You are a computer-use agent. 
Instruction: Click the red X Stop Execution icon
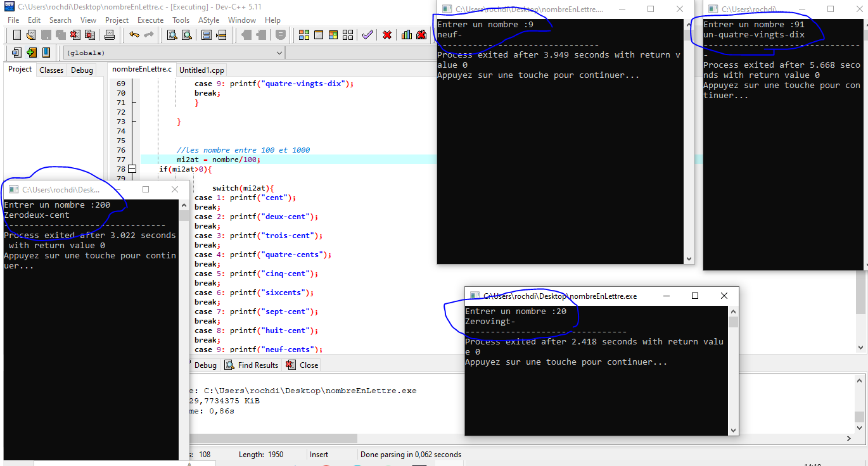(x=386, y=35)
